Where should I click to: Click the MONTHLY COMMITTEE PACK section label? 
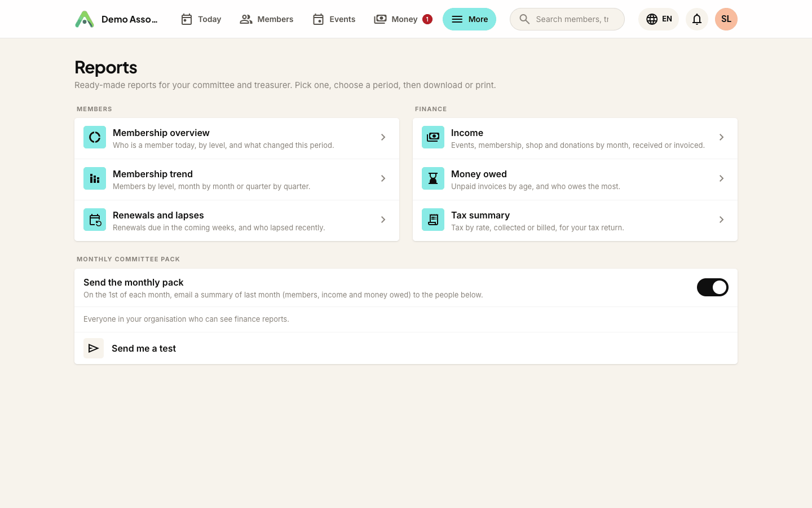(129, 259)
